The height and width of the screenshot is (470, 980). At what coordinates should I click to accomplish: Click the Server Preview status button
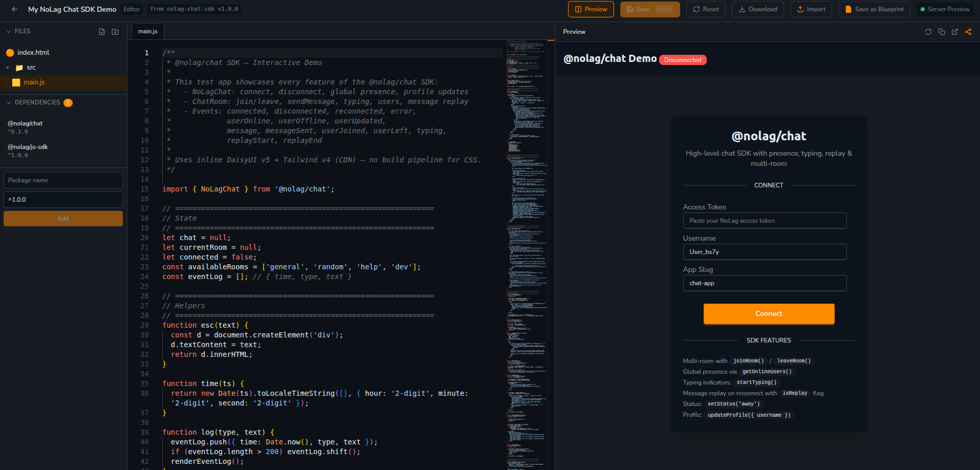tap(945, 9)
